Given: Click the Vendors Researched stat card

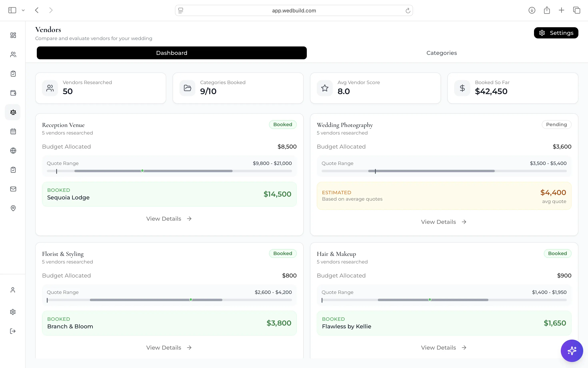Looking at the screenshot, I should [x=101, y=88].
